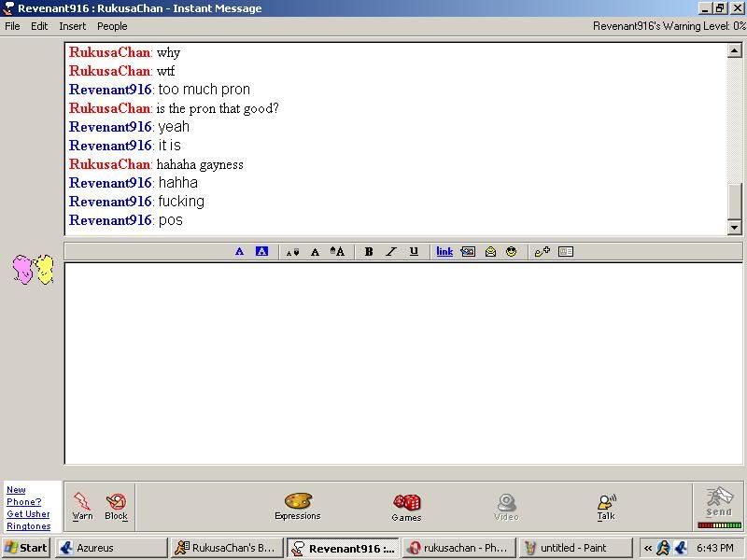This screenshot has width=747, height=560.
Task: Add buddy to buddy list icon
Action: tap(543, 251)
